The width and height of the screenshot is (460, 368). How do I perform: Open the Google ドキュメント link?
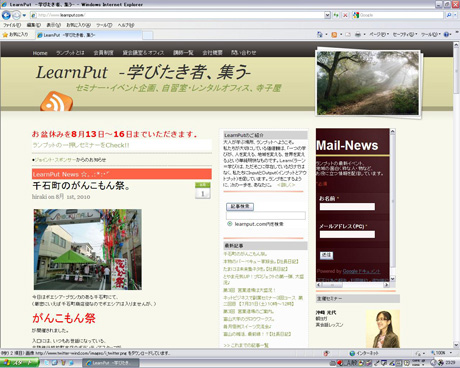361,271
